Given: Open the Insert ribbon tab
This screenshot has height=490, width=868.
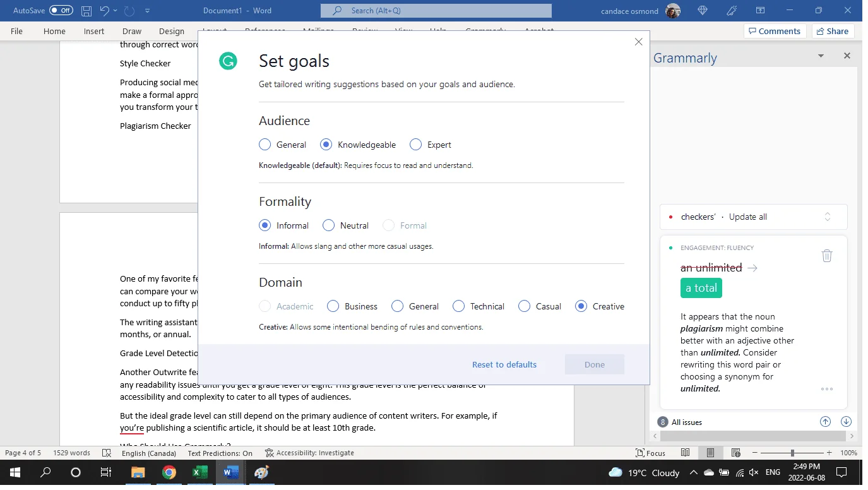Looking at the screenshot, I should point(94,31).
